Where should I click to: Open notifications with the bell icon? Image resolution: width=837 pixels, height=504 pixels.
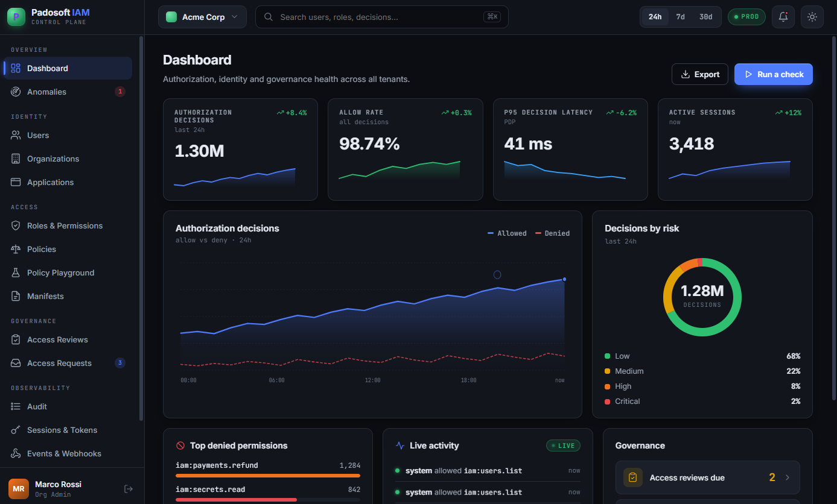coord(783,17)
